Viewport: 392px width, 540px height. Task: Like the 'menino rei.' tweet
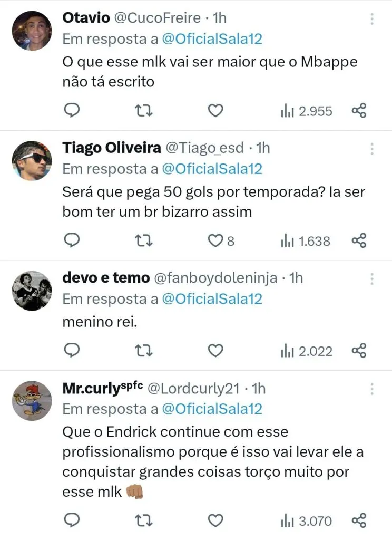(215, 351)
